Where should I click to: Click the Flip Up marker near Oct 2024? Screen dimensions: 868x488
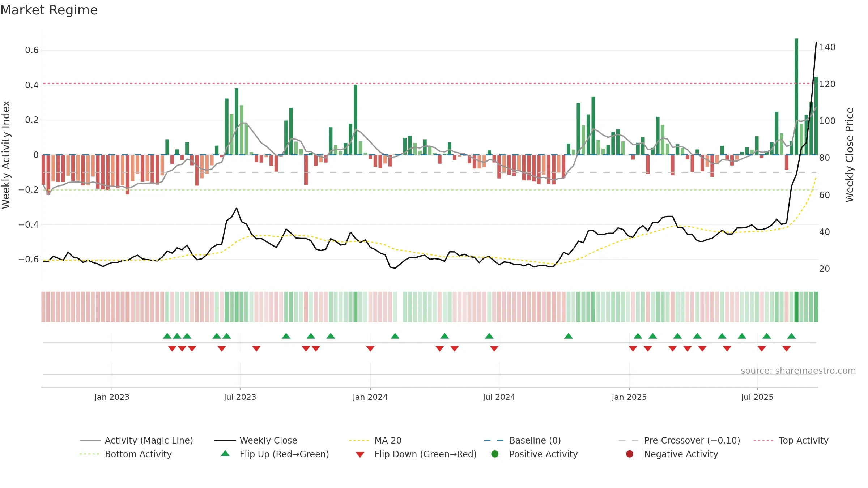coord(568,336)
